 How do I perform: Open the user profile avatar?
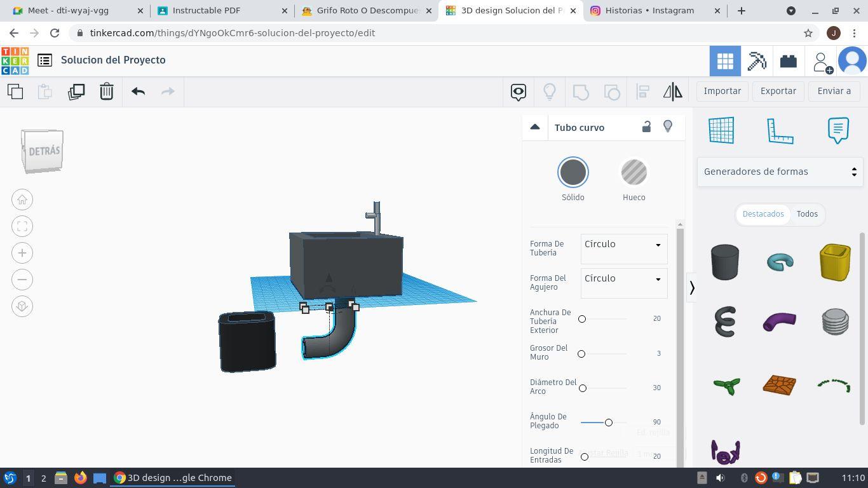(x=852, y=61)
